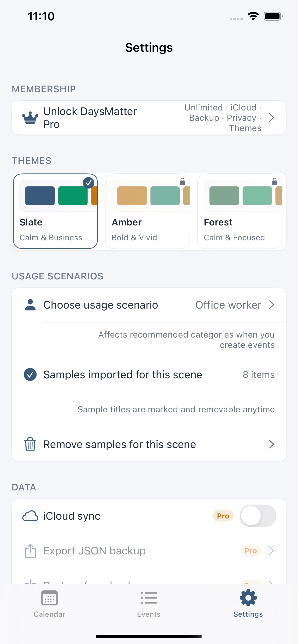Tap the Pro badge beside iCloud sync
Viewport: 298px width, 644px height.
(223, 516)
